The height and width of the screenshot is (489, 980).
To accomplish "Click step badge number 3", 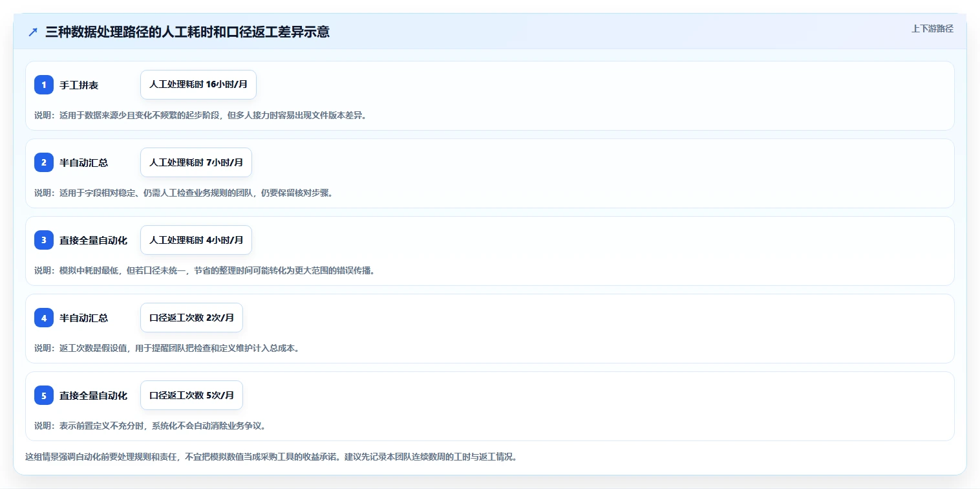I will (44, 240).
